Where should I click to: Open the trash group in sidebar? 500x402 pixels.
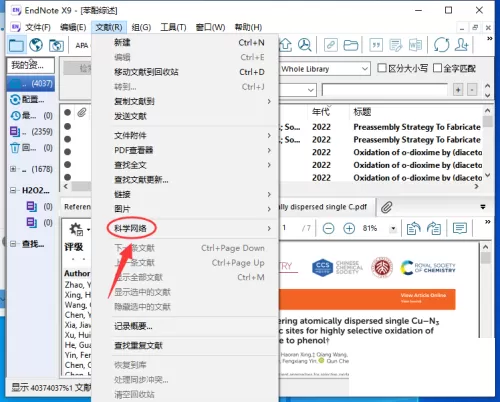[x=15, y=147]
